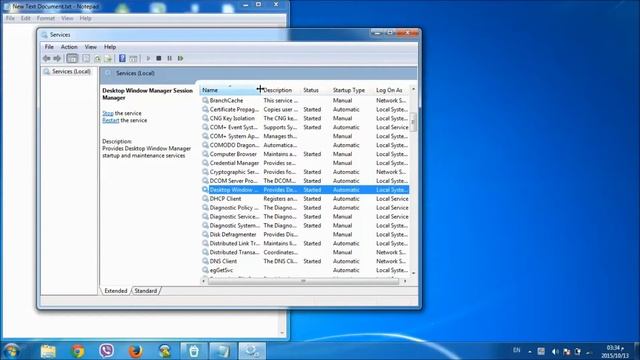Screen dimensions: 640x360
Task: Click the vertical scrollbar thumb in services list
Action: point(413,122)
